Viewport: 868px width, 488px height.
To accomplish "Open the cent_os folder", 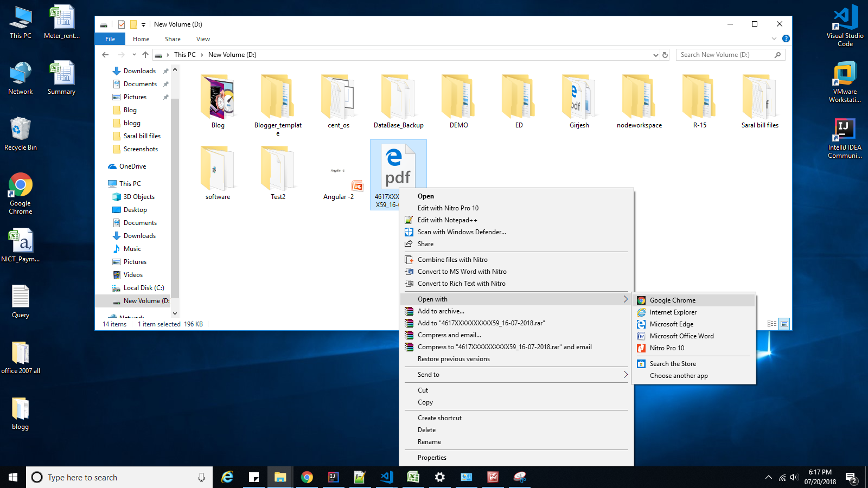I will 339,102.
